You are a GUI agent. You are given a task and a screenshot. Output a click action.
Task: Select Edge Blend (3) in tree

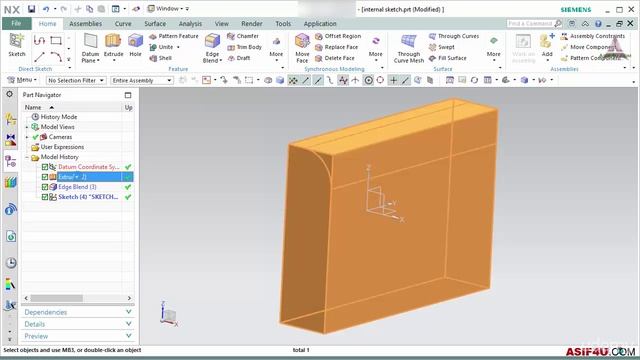click(77, 187)
